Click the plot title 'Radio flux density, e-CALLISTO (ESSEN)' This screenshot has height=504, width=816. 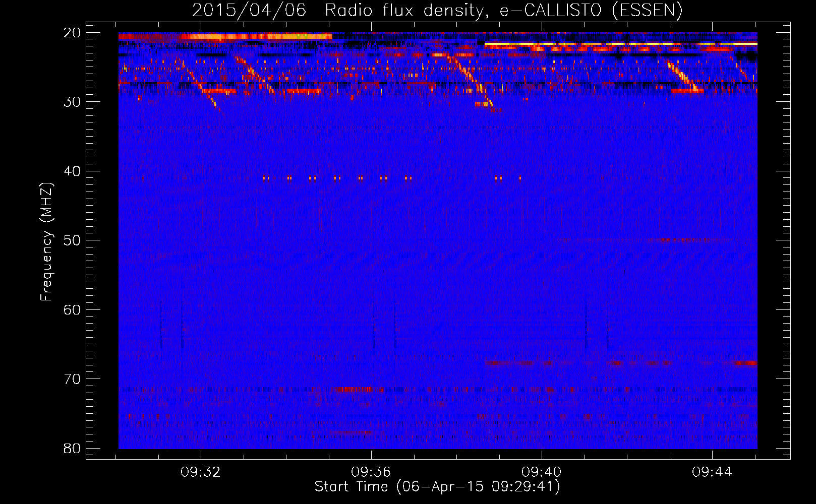503,10
